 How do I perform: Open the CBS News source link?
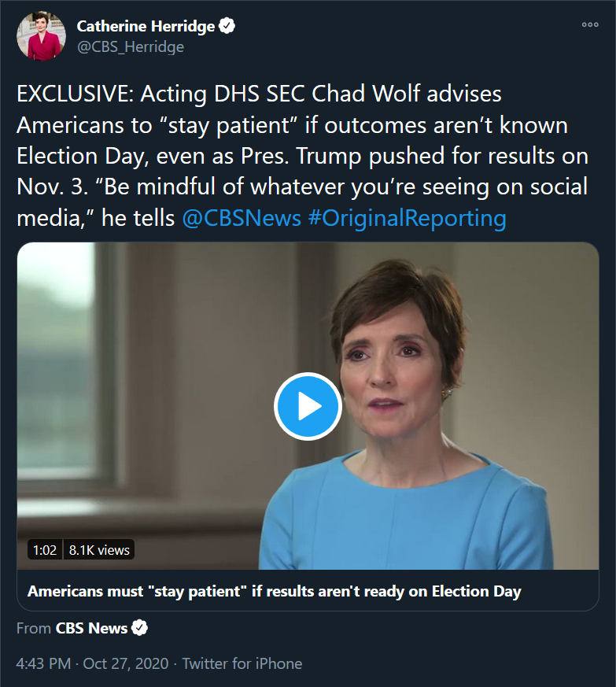91,628
